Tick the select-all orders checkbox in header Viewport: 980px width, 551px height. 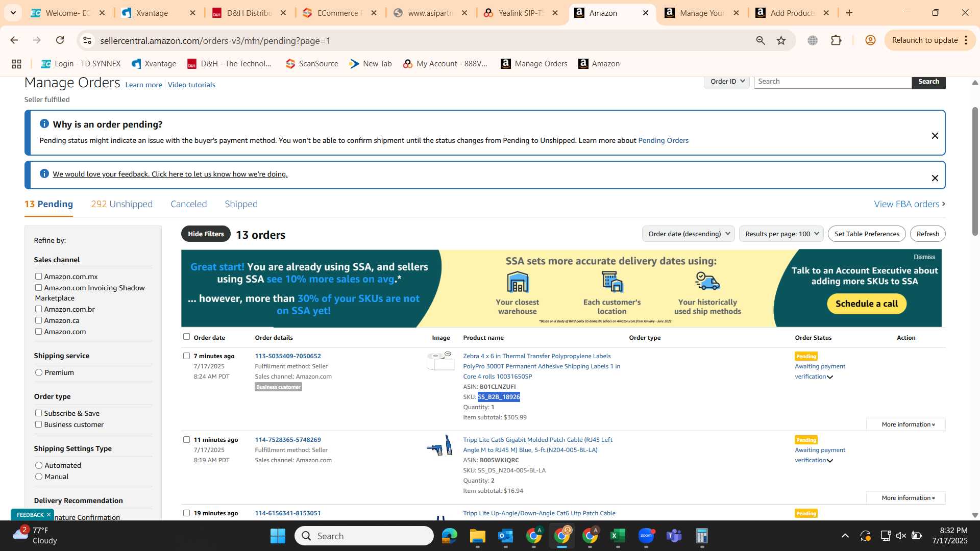[186, 337]
